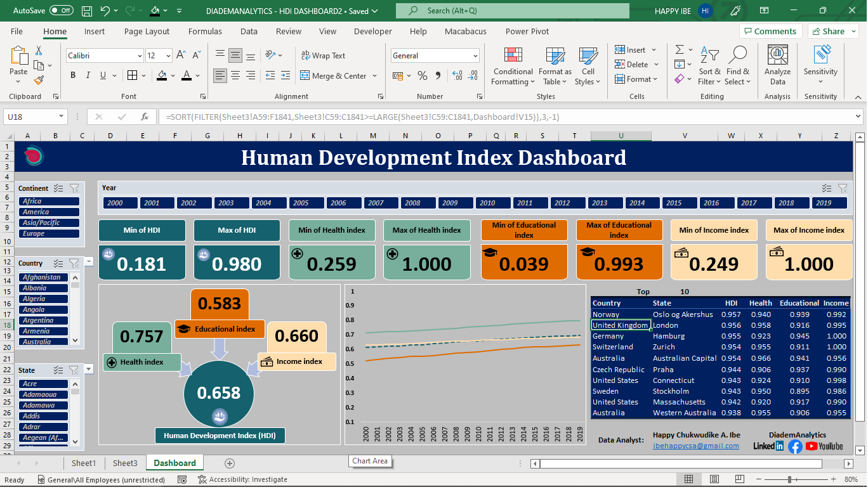
Task: Open the Facebook icon link
Action: pyautogui.click(x=795, y=446)
